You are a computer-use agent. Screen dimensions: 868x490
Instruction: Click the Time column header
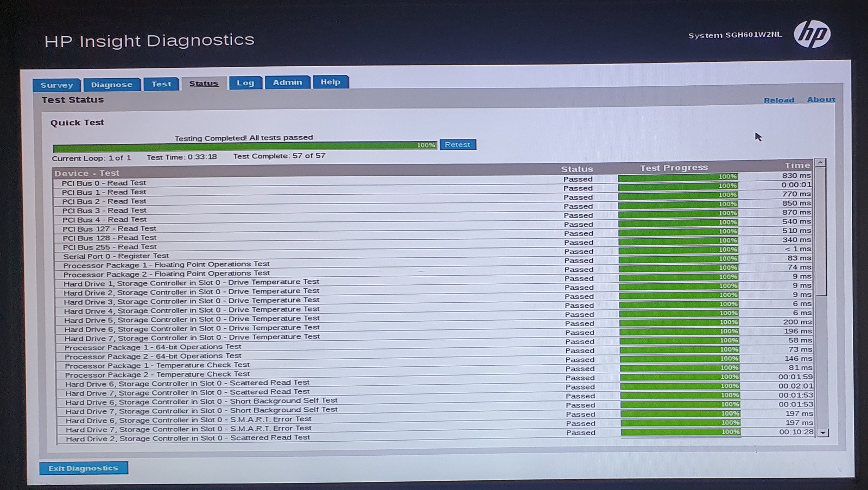[x=797, y=166]
